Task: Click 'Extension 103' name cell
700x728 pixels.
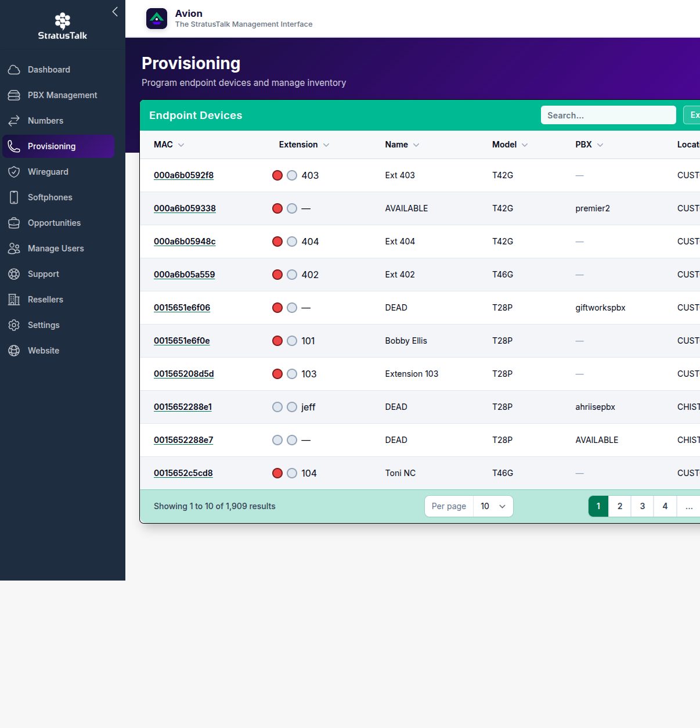Action: [412, 374]
